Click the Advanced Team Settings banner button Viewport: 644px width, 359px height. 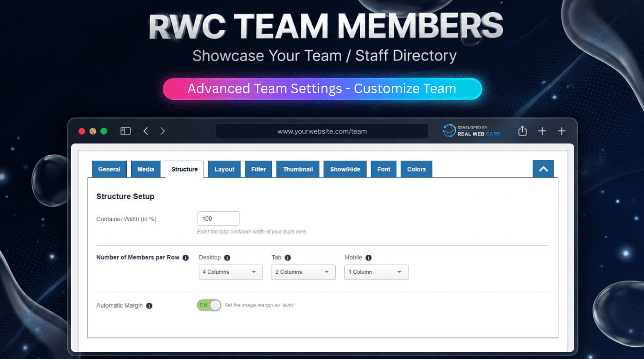[322, 89]
